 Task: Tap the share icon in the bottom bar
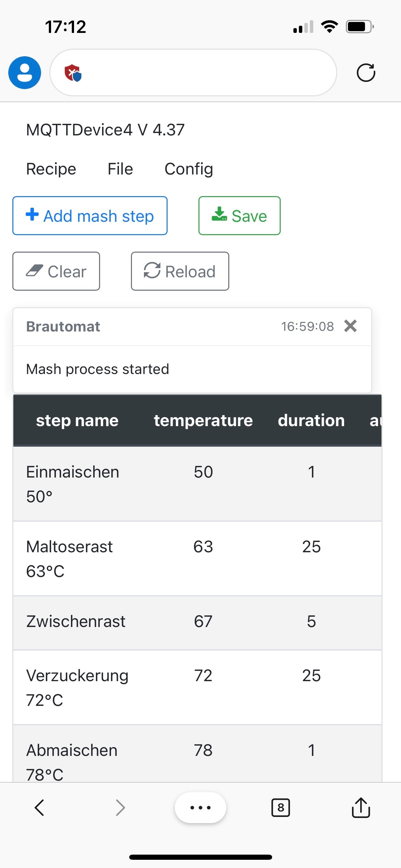pyautogui.click(x=361, y=807)
